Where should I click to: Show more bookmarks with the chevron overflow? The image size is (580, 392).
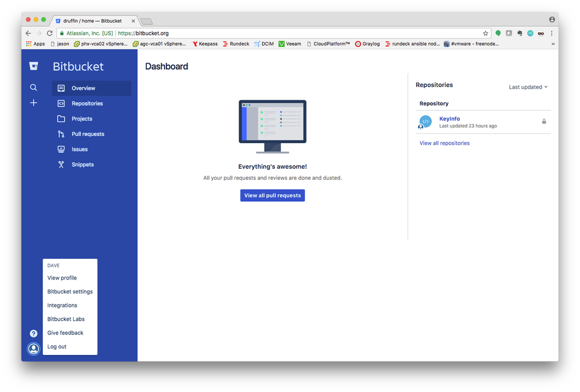coord(553,43)
